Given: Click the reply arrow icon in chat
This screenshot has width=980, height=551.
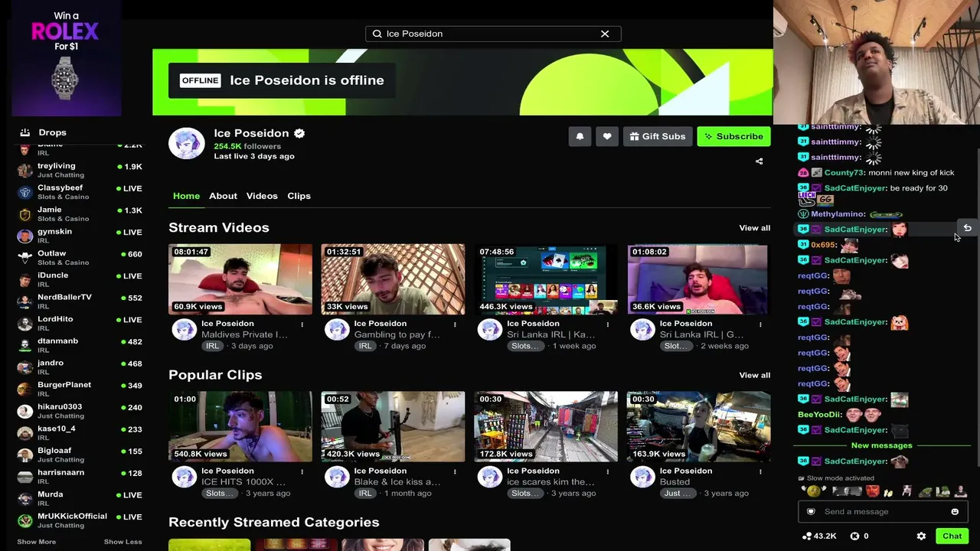Looking at the screenshot, I should click(x=967, y=228).
